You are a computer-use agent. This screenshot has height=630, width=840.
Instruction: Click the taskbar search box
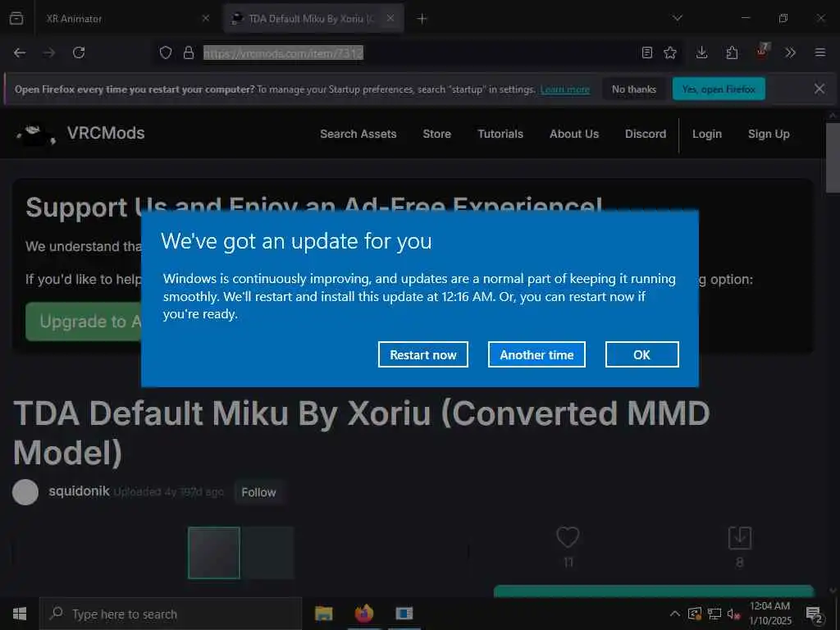point(171,614)
